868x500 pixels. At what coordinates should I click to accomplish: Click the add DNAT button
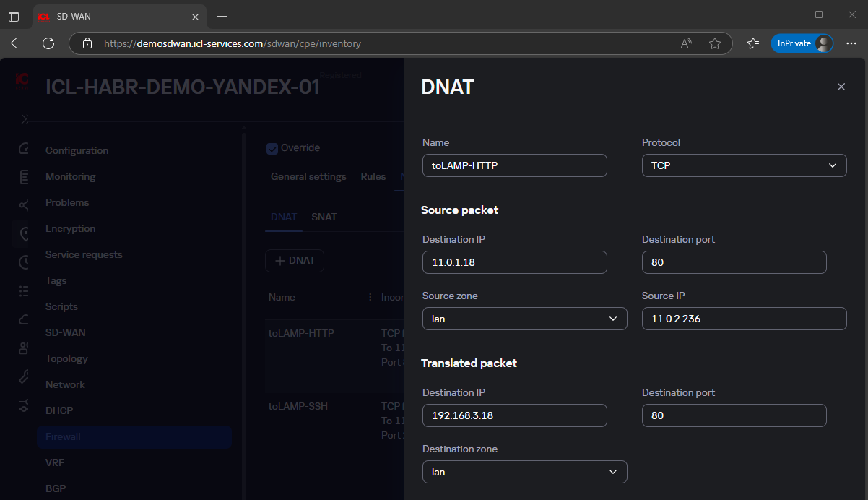coord(295,261)
